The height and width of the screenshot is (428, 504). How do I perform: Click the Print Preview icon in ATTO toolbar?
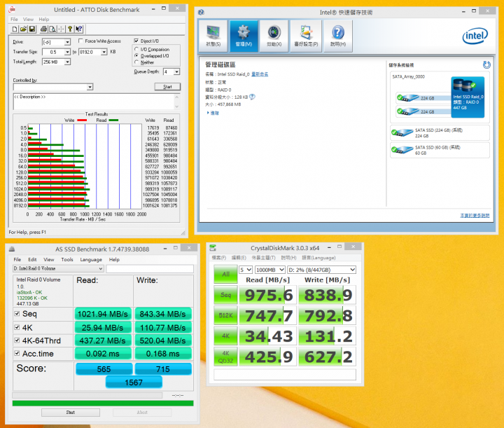point(52,29)
